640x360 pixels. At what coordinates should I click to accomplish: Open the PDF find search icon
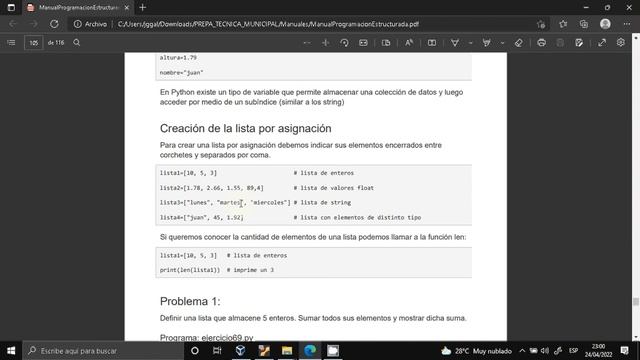77,42
